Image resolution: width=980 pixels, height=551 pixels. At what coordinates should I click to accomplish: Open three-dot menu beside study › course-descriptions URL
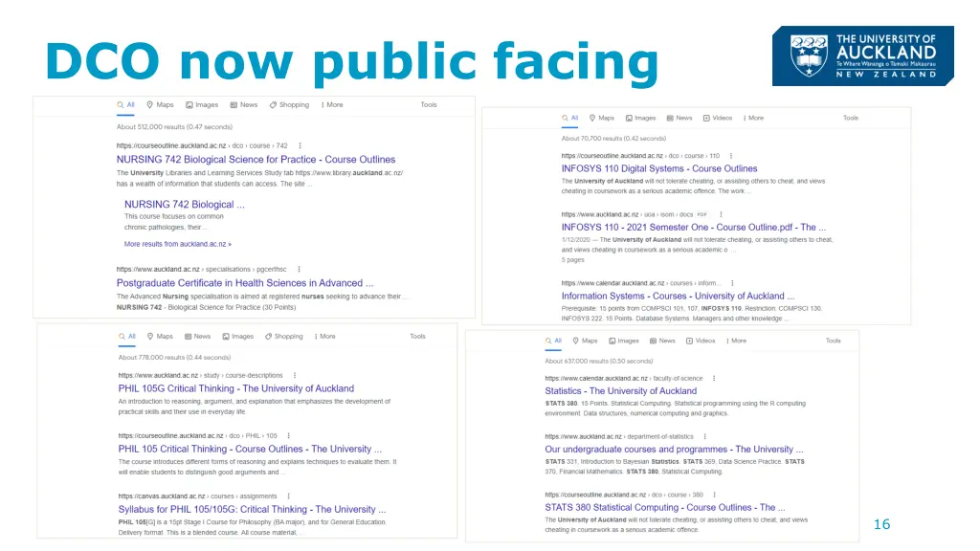coord(295,375)
